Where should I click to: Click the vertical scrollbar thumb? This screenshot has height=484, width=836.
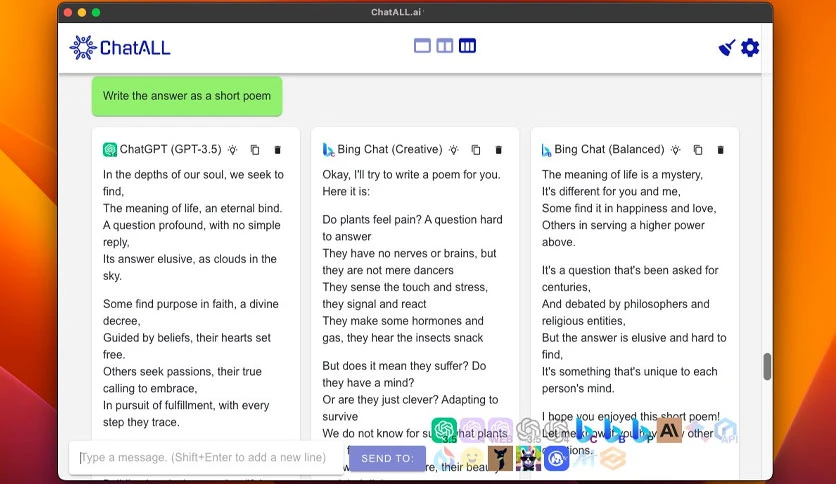767,366
